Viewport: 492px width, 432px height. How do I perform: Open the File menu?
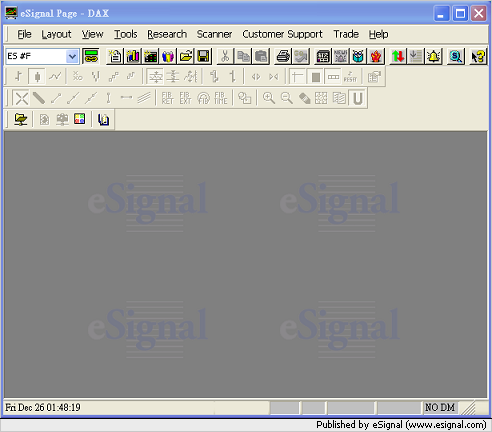click(24, 34)
